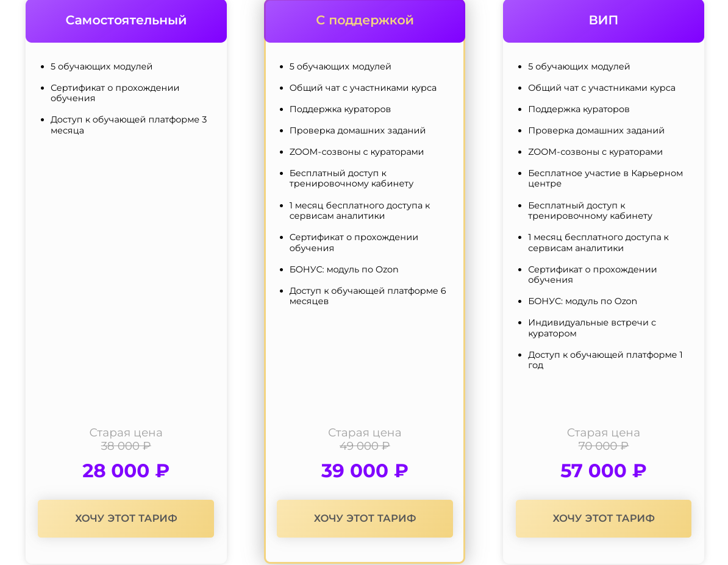Choose "Хочу этот тариф" under the 39 000 ₽ price
The image size is (728, 565).
[x=365, y=519]
